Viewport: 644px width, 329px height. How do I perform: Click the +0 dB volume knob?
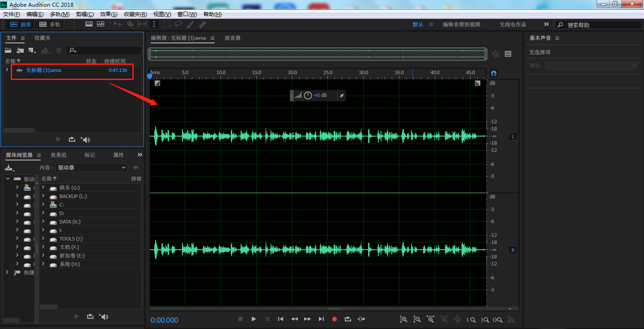pyautogui.click(x=308, y=95)
